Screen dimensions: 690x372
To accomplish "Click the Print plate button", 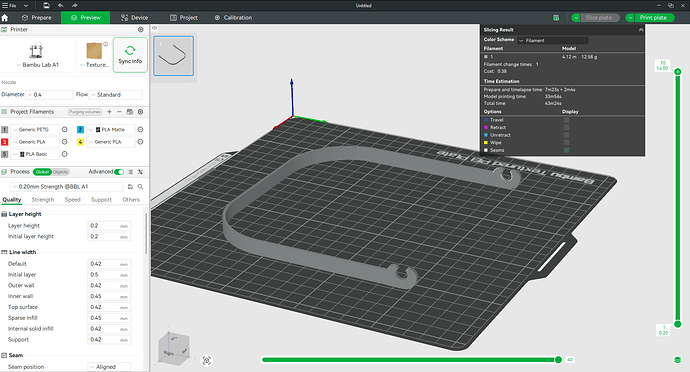I will (653, 18).
